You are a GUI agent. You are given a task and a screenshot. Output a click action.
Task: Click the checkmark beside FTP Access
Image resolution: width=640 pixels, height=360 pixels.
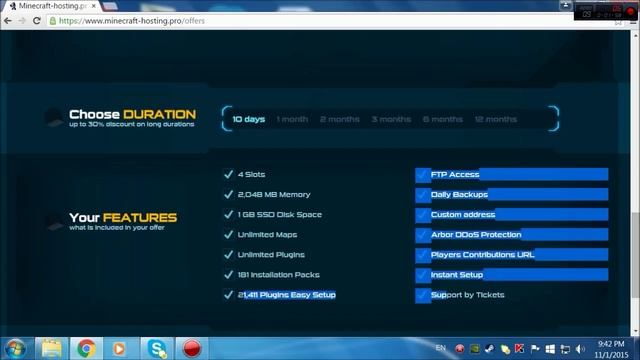pyautogui.click(x=422, y=174)
